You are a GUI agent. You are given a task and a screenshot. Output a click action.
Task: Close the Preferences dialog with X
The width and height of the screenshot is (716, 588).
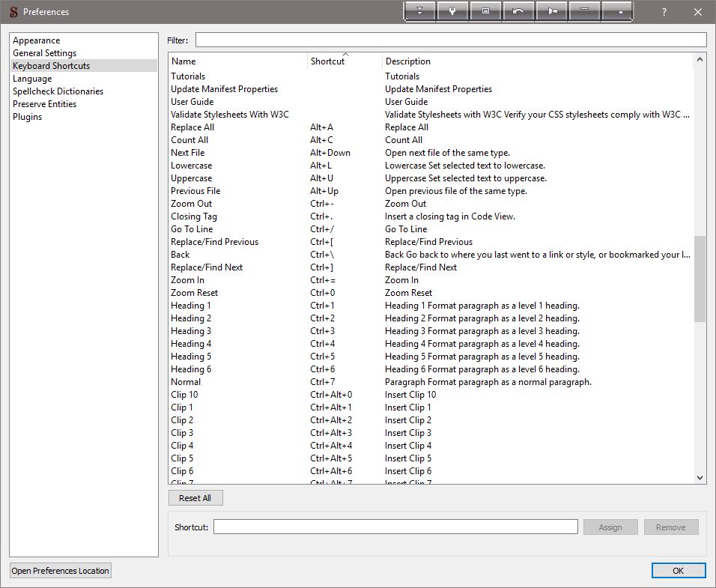click(x=698, y=12)
